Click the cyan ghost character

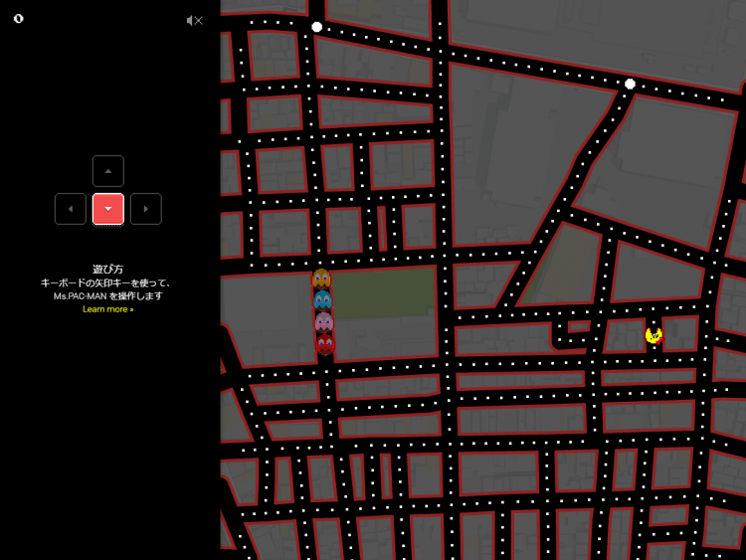(x=322, y=300)
